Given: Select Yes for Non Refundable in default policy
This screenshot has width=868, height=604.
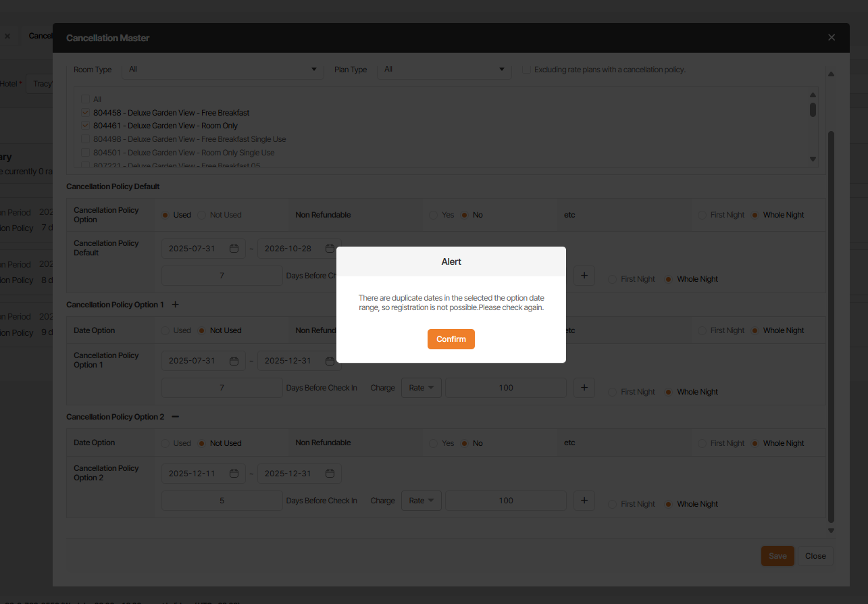Looking at the screenshot, I should [x=433, y=215].
